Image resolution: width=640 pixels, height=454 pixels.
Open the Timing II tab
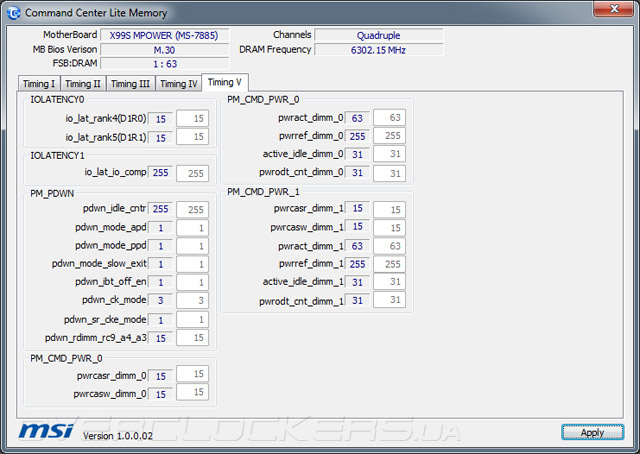coord(83,84)
